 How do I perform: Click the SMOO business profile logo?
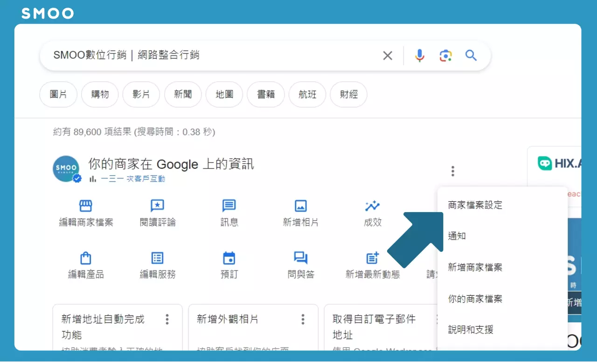(66, 169)
